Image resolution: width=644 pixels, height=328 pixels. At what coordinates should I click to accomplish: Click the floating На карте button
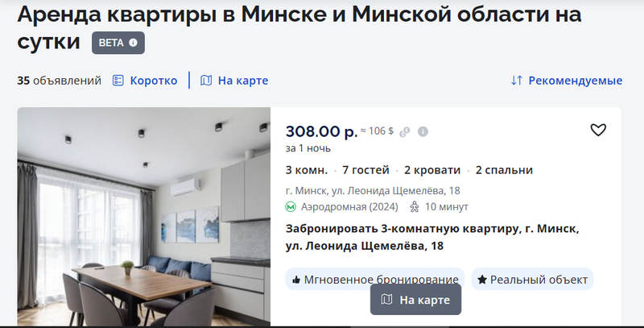pyautogui.click(x=415, y=300)
